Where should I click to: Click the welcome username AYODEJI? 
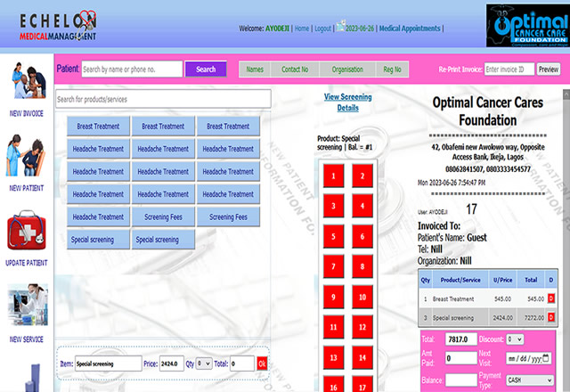click(x=277, y=29)
